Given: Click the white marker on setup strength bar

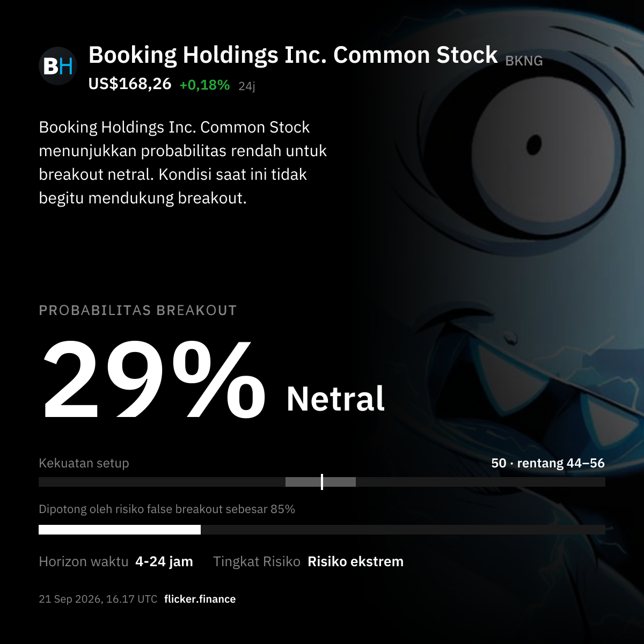Looking at the screenshot, I should point(322,482).
